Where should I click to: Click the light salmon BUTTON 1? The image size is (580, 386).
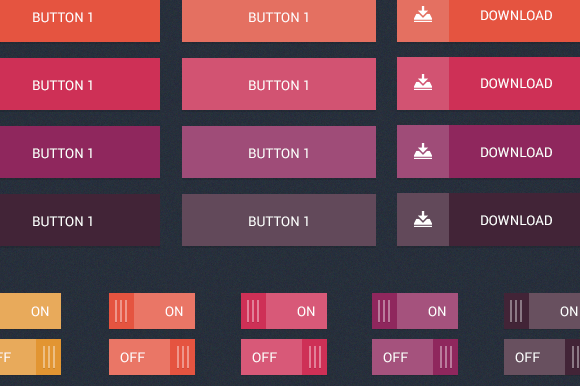(x=279, y=21)
